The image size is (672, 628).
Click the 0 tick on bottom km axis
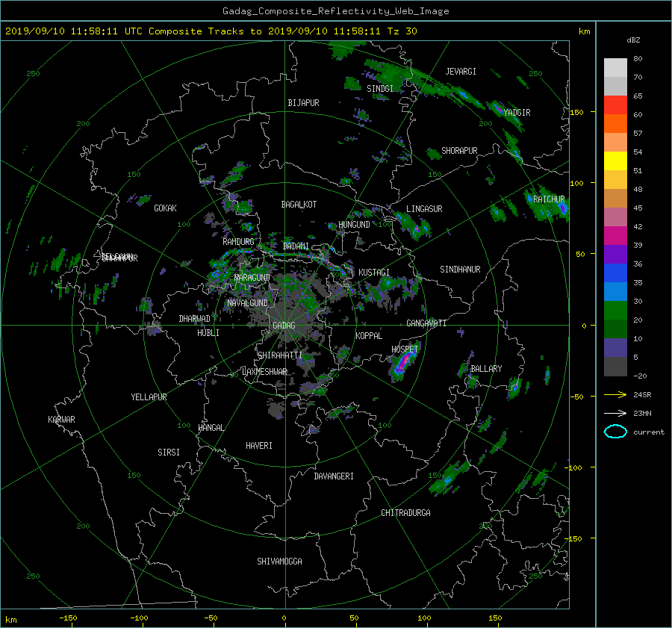tap(284, 618)
